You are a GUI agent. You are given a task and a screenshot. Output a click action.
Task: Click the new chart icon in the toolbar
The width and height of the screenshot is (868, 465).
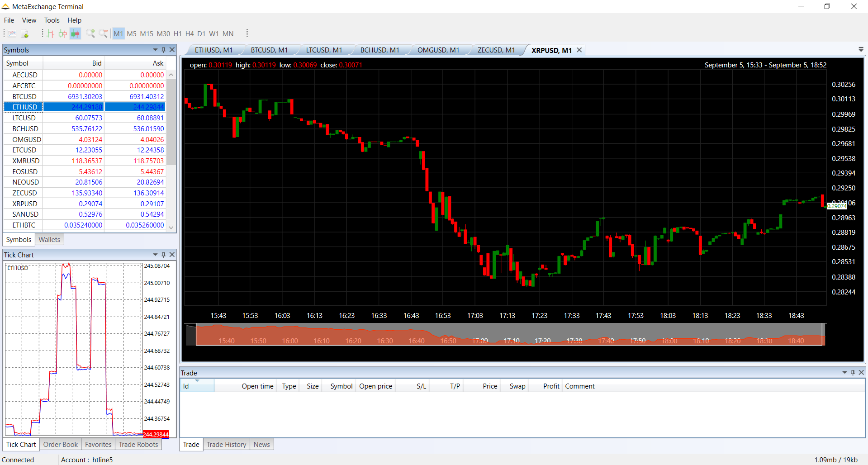point(12,33)
